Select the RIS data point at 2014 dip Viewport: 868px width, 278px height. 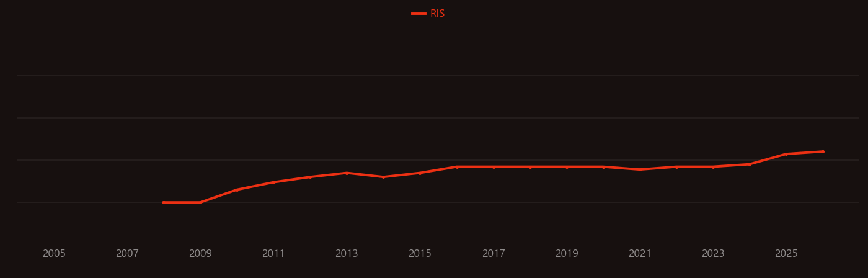[383, 177]
